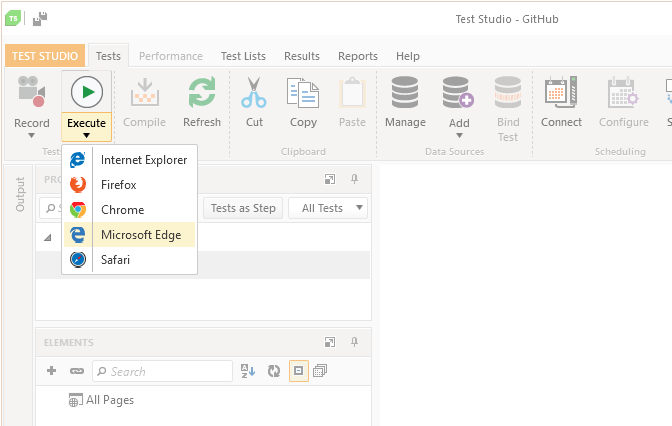
Task: Click the Execute play button
Action: [87, 92]
